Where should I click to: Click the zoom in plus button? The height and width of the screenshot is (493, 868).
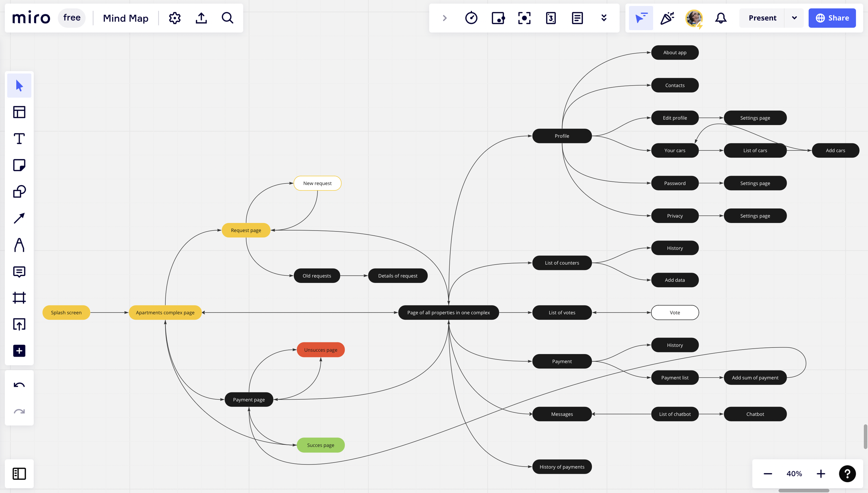[x=821, y=474]
